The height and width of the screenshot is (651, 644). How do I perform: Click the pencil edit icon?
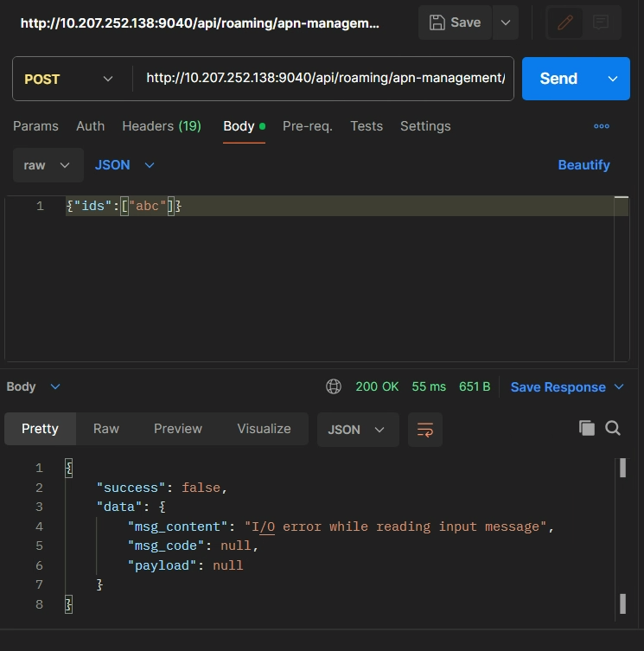click(566, 22)
